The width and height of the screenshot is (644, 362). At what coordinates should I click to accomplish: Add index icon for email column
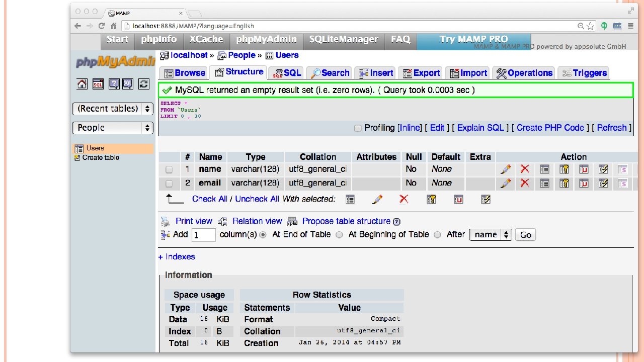pos(603,184)
